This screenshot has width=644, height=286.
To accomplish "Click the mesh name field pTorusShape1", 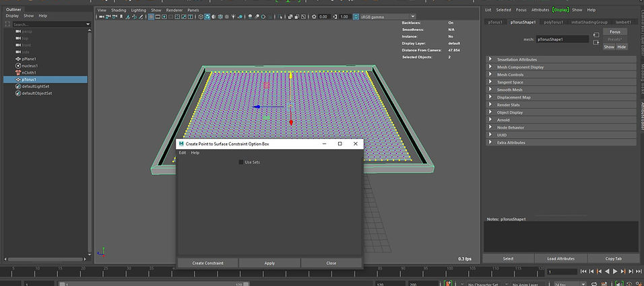I will tap(562, 40).
